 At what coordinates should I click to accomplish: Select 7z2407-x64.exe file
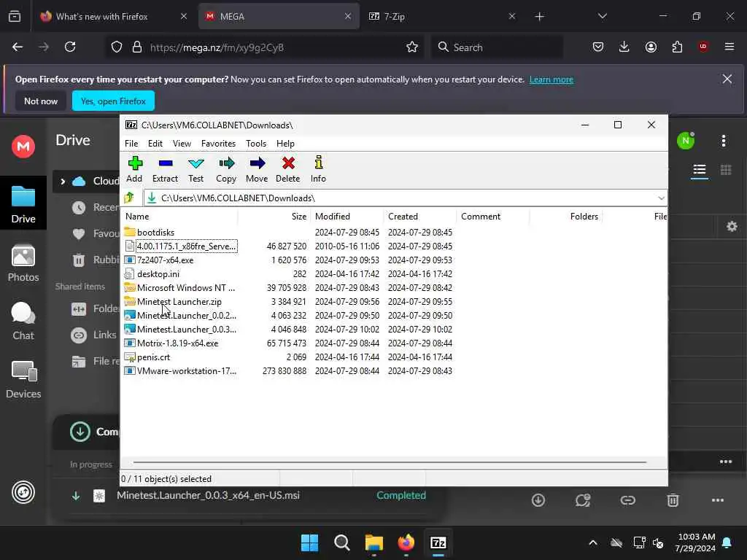(165, 260)
